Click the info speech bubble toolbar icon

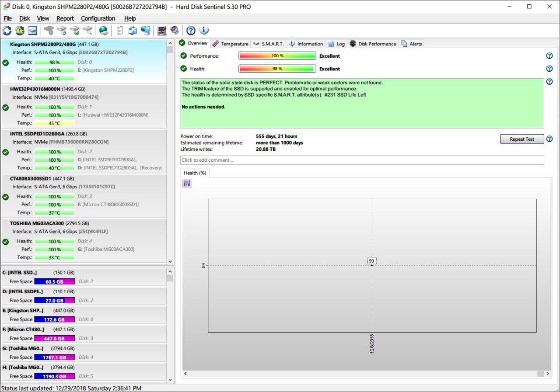(204, 30)
